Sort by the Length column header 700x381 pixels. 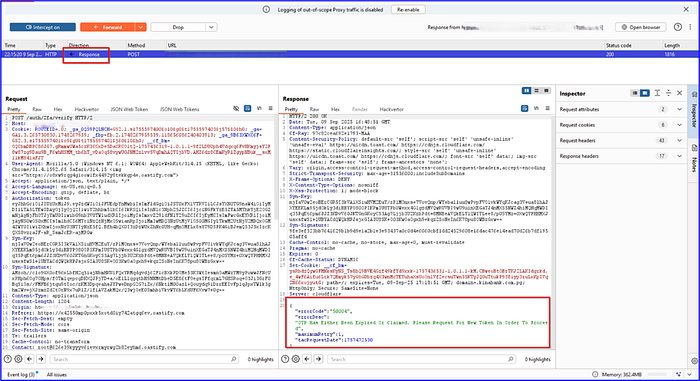click(671, 45)
